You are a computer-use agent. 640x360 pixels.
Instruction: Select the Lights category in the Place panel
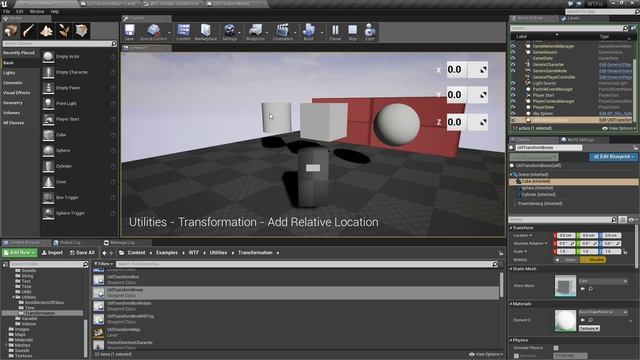pyautogui.click(x=9, y=73)
